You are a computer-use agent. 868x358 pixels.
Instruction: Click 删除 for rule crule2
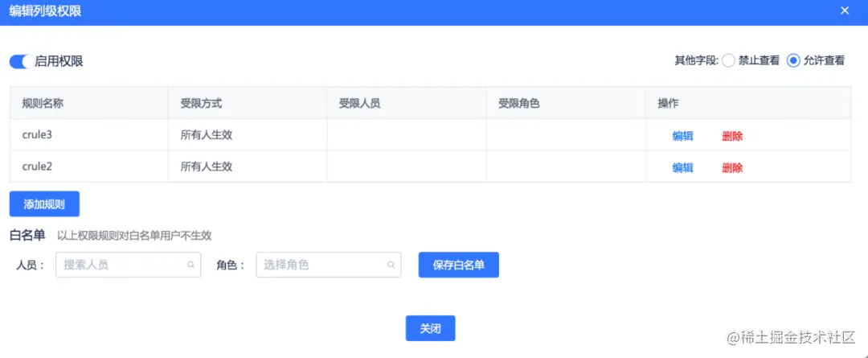[732, 167]
